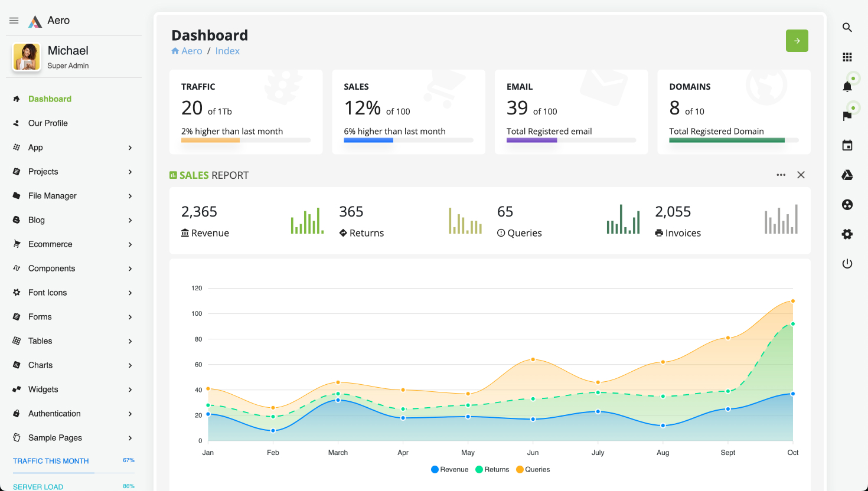Click the green arrow button
The image size is (868, 491).
[x=797, y=41]
